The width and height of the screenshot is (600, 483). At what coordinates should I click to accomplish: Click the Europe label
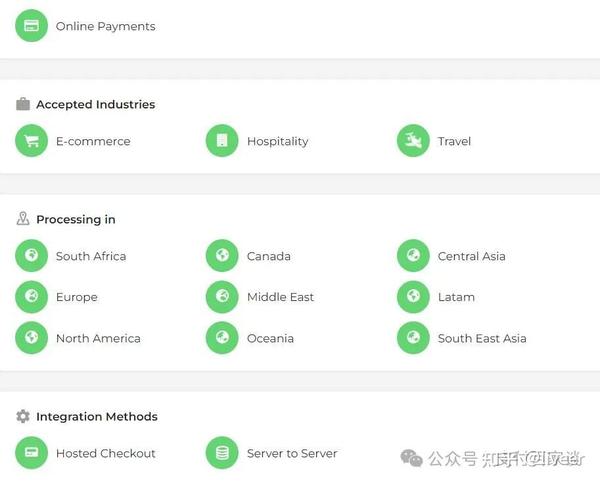pos(77,297)
